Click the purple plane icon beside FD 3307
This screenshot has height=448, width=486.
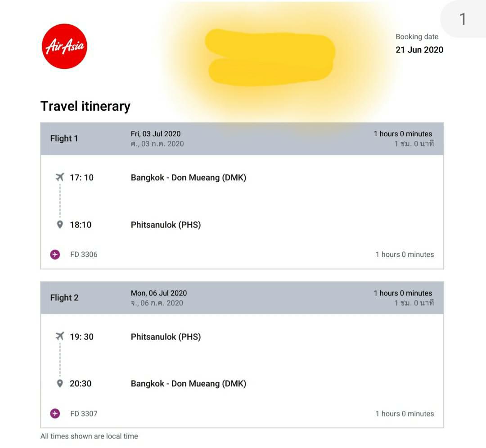click(x=55, y=413)
